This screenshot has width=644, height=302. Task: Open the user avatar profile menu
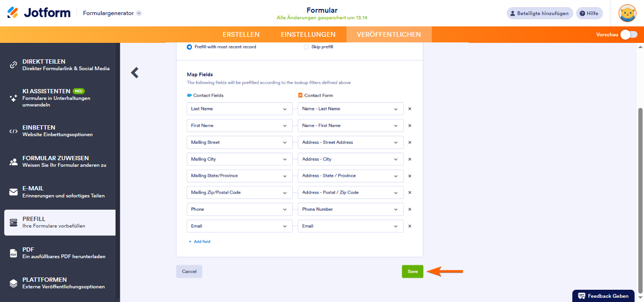click(627, 13)
